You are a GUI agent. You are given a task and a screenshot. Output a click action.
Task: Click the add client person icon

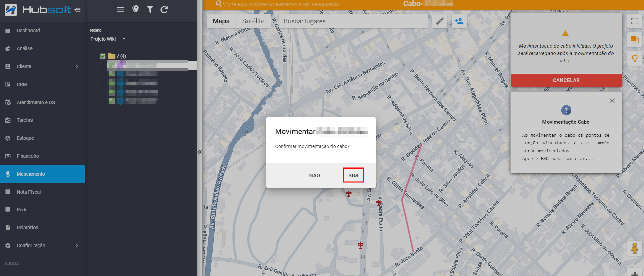click(x=459, y=21)
